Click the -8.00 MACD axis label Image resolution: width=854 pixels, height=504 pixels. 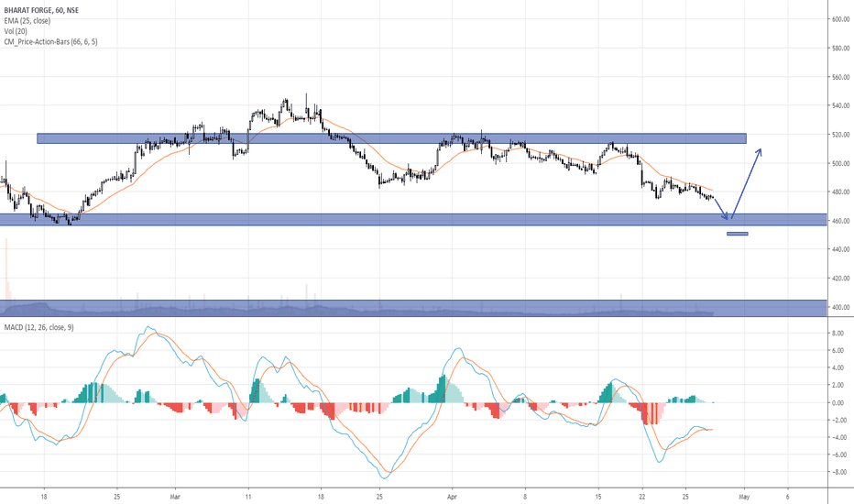coord(840,473)
